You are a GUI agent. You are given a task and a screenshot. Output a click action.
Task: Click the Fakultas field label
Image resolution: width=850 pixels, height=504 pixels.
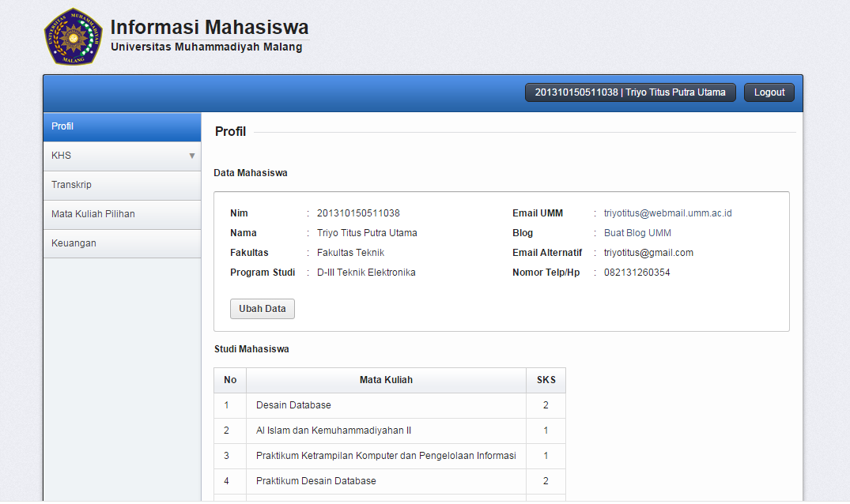pyautogui.click(x=249, y=253)
